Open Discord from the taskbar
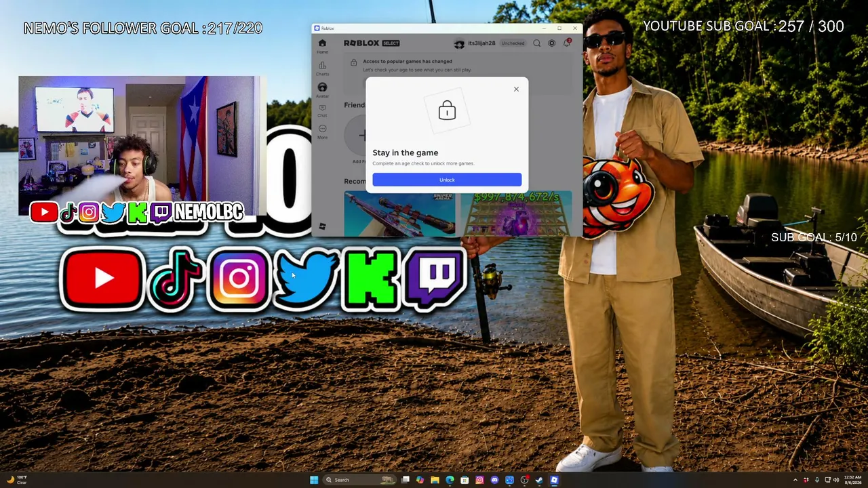The height and width of the screenshot is (488, 868). [494, 480]
